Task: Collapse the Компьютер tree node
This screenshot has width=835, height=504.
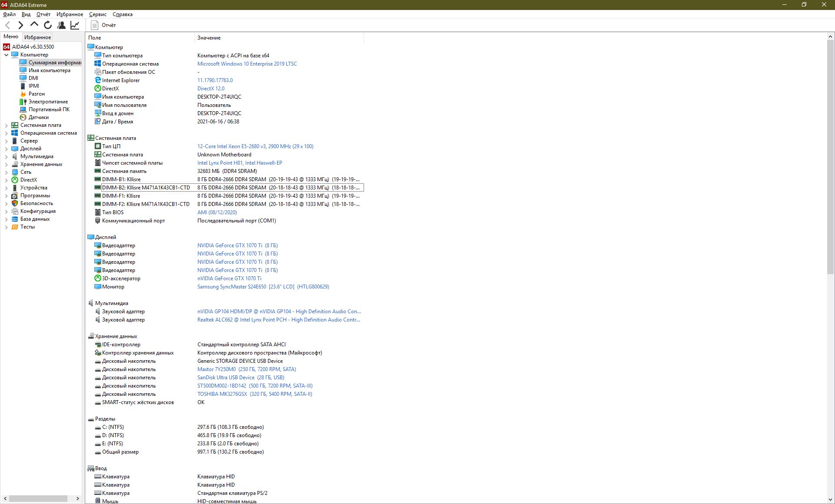Action: tap(6, 55)
